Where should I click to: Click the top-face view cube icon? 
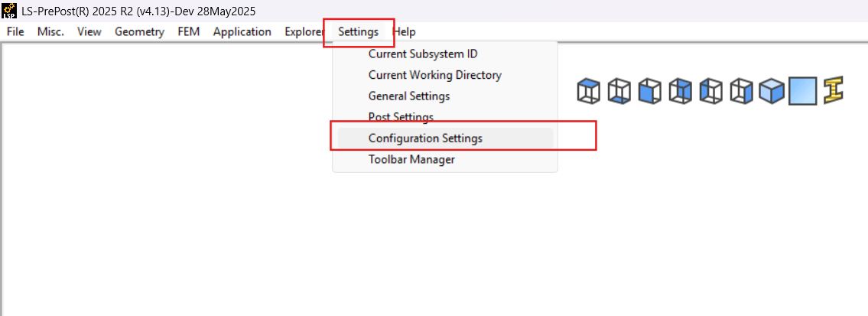(x=589, y=92)
